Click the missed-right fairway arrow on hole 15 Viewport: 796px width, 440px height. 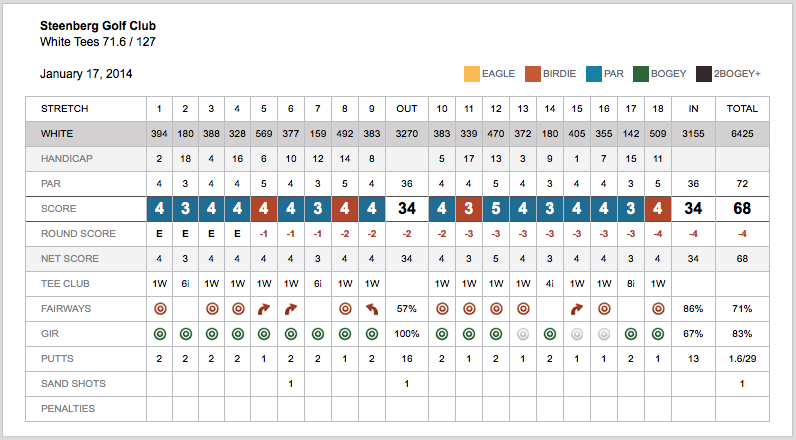577,309
